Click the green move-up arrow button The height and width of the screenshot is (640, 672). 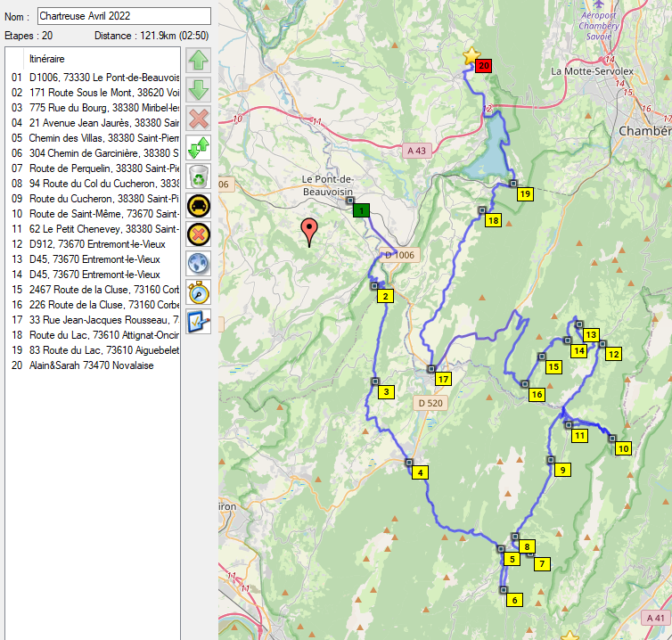tap(199, 62)
